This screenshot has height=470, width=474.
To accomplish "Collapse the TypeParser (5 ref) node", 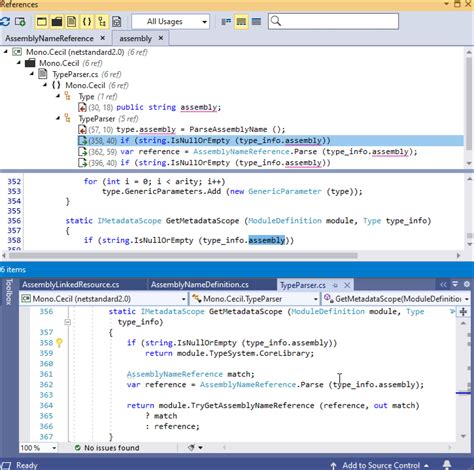I will coord(58,118).
